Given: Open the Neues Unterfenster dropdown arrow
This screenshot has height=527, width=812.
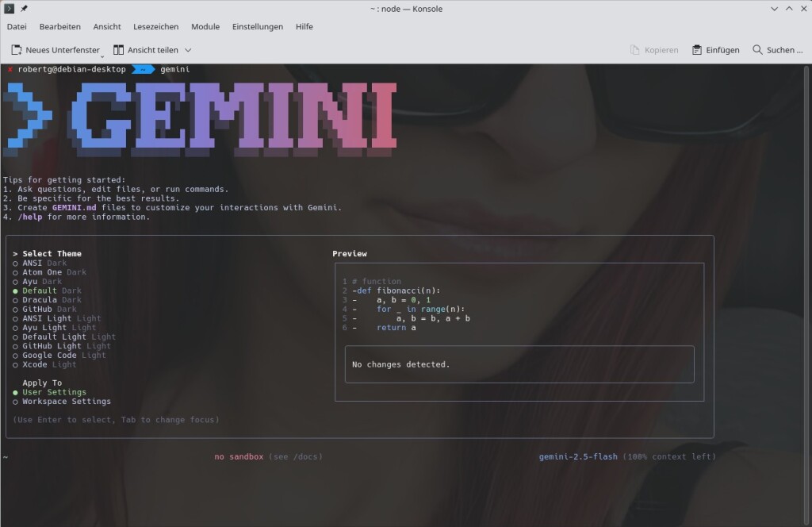Looking at the screenshot, I should [x=102, y=55].
